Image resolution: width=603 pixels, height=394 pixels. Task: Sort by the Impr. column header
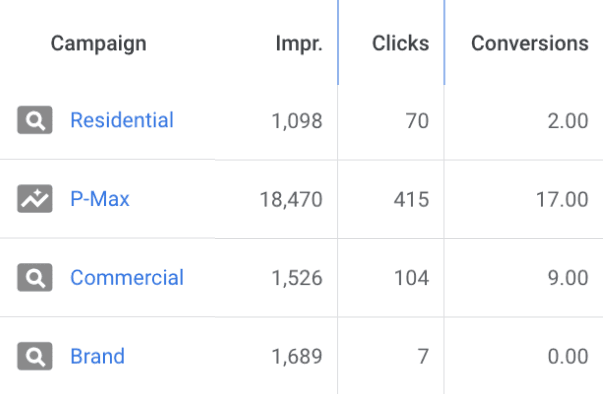tap(299, 43)
